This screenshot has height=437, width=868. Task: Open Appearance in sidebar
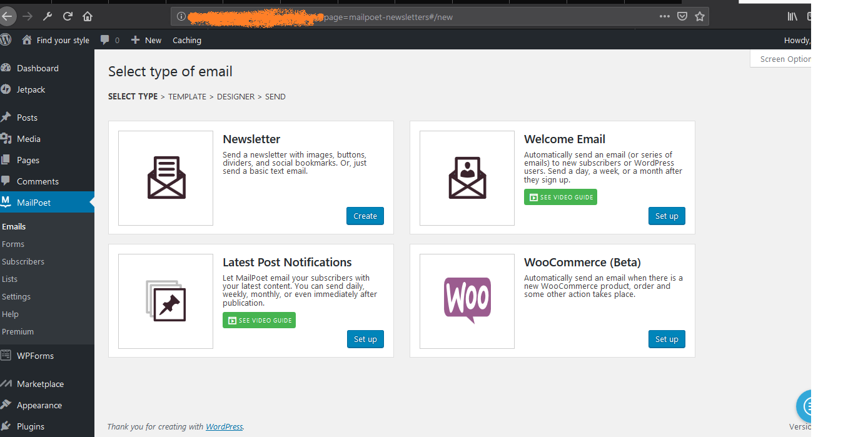pyautogui.click(x=47, y=405)
